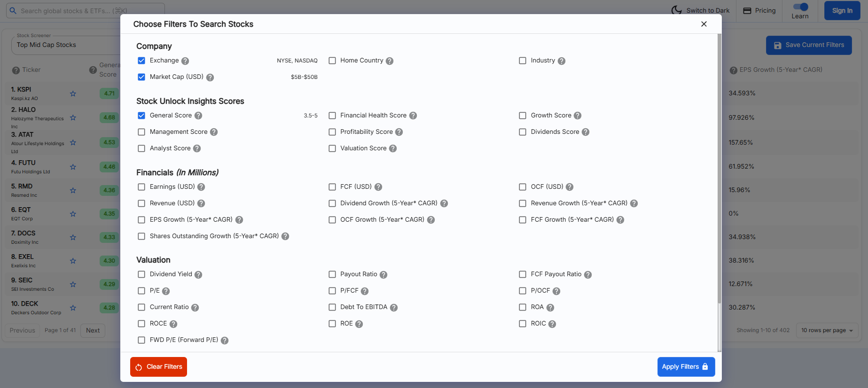Close the filter dialog with X
The width and height of the screenshot is (868, 388).
[x=704, y=24]
